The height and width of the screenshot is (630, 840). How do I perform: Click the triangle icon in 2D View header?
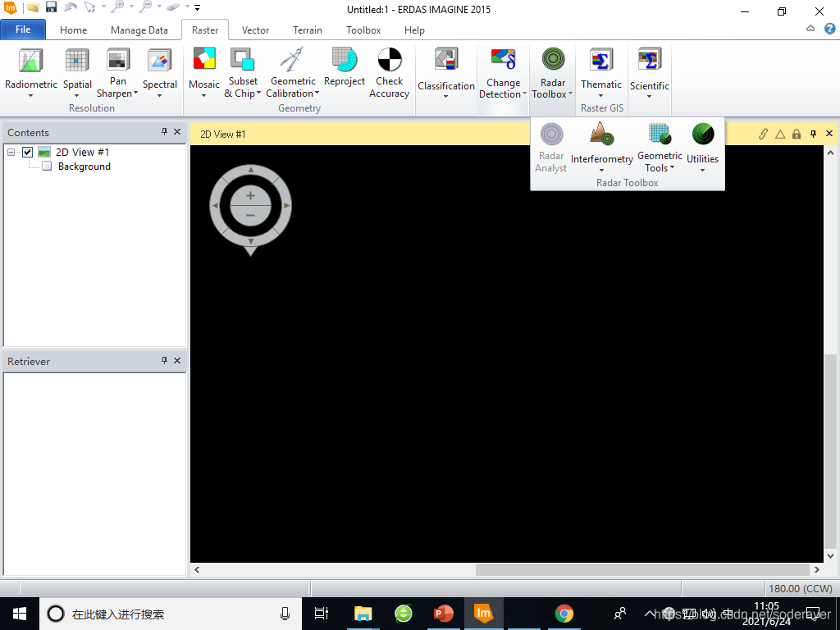coord(780,134)
